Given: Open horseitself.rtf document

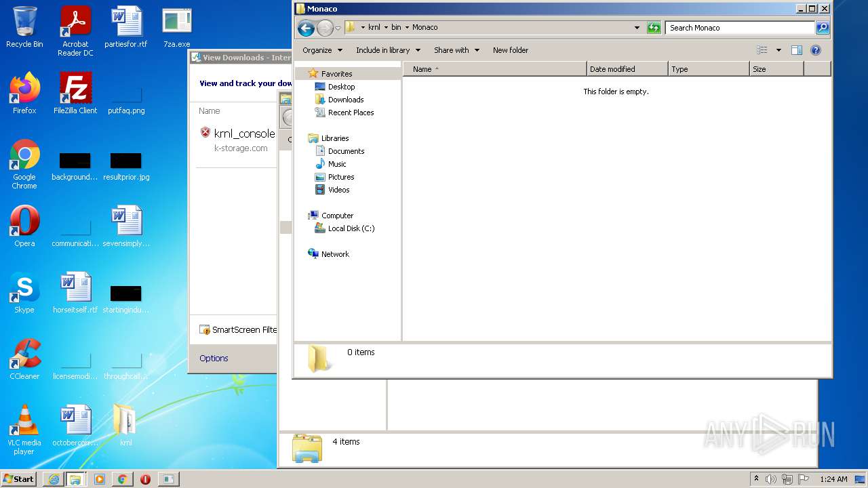Looking at the screenshot, I should [x=75, y=293].
